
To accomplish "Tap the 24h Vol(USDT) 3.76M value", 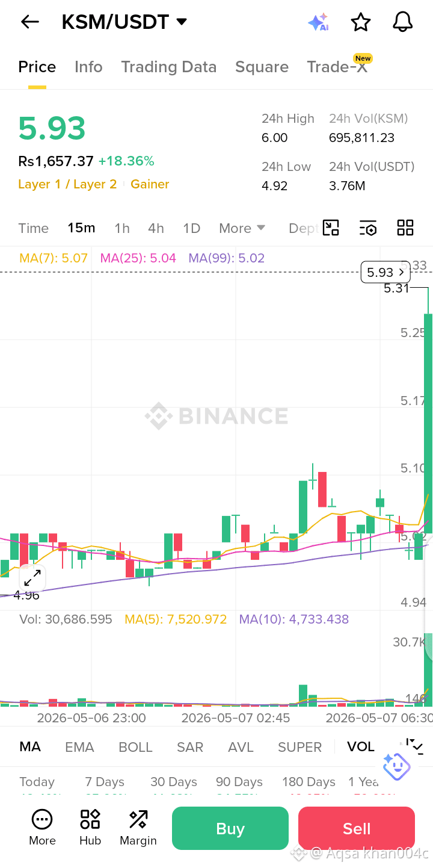I will [347, 186].
